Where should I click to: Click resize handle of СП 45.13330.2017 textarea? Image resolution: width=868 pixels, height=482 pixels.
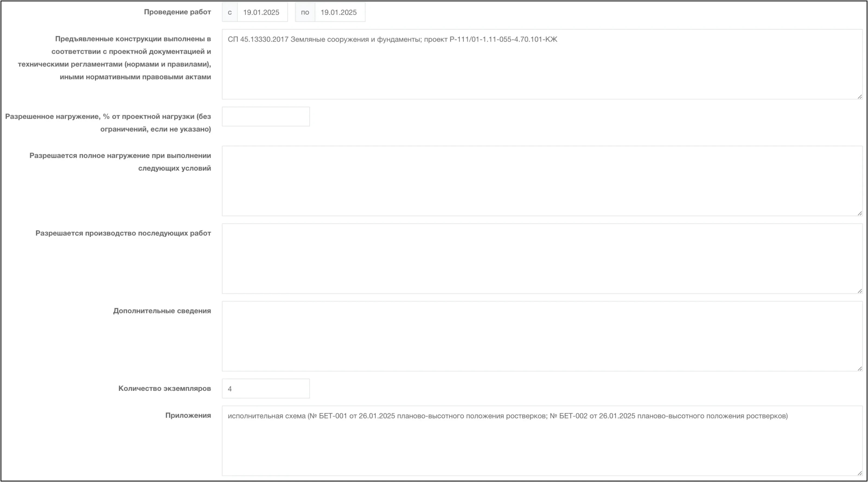[860, 97]
